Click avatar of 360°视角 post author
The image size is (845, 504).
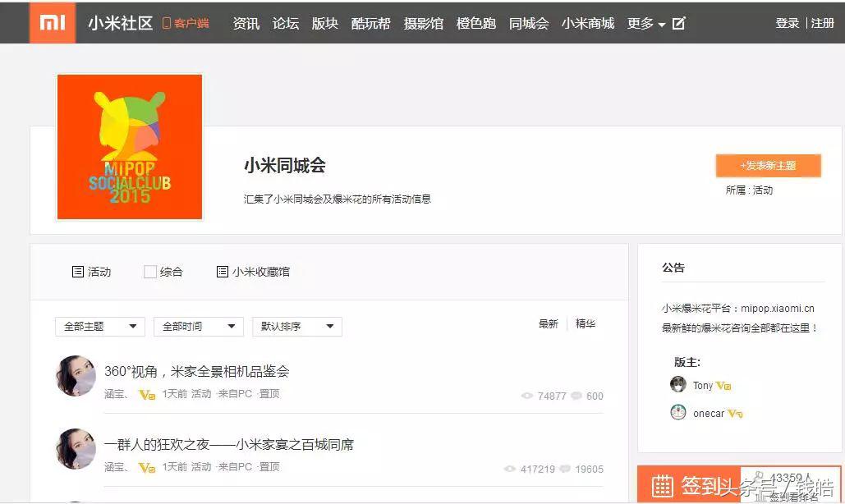(76, 376)
